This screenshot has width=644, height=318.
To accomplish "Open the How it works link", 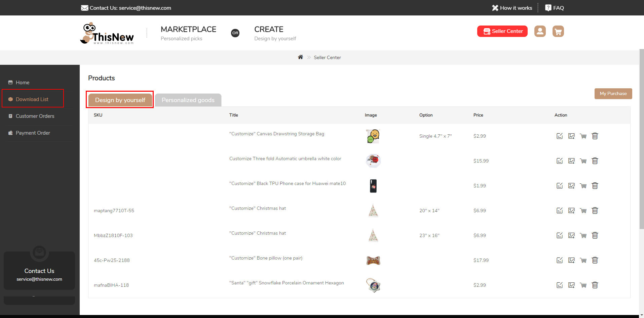I will tap(512, 8).
